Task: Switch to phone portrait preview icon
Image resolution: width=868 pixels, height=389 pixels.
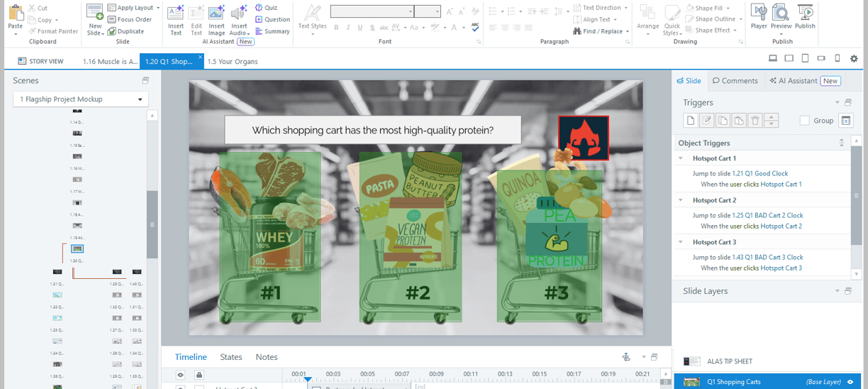Action: tap(838, 58)
